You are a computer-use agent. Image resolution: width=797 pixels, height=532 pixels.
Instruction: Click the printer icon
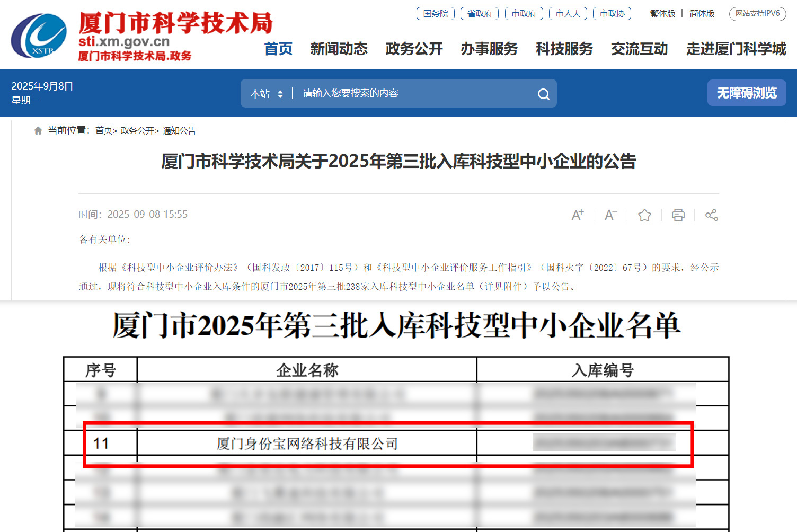[x=678, y=215]
